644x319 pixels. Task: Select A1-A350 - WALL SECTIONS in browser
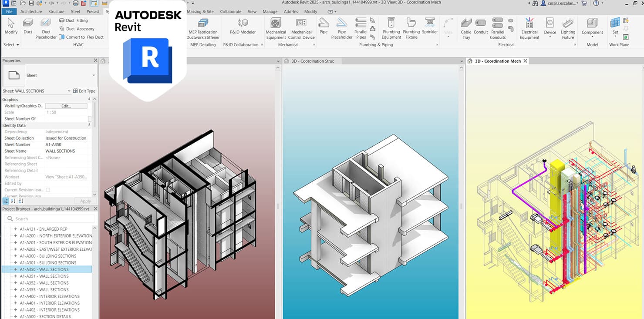[x=44, y=269]
